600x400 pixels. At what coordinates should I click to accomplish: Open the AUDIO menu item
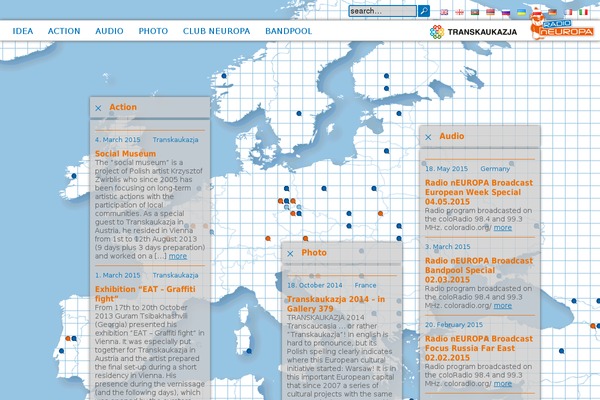click(109, 31)
